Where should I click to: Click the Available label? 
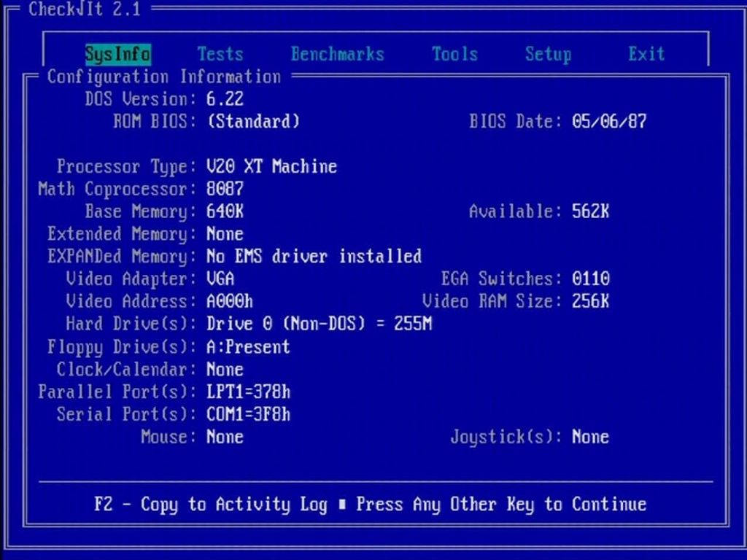tap(516, 211)
